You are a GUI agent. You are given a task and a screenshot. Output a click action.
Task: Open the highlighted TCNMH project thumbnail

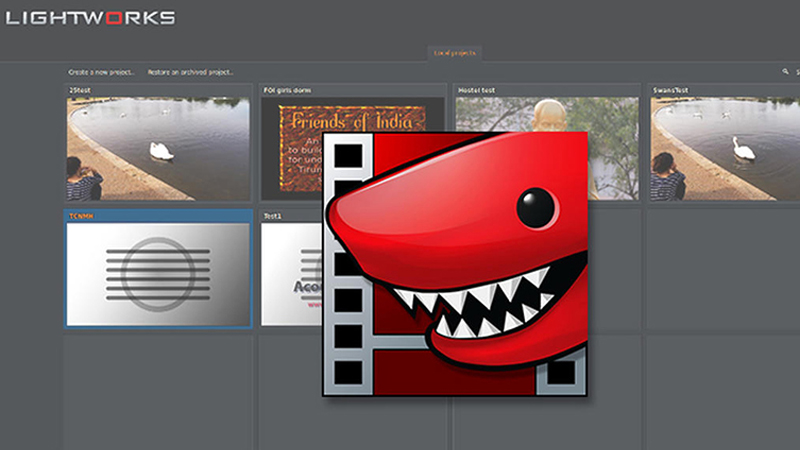159,273
